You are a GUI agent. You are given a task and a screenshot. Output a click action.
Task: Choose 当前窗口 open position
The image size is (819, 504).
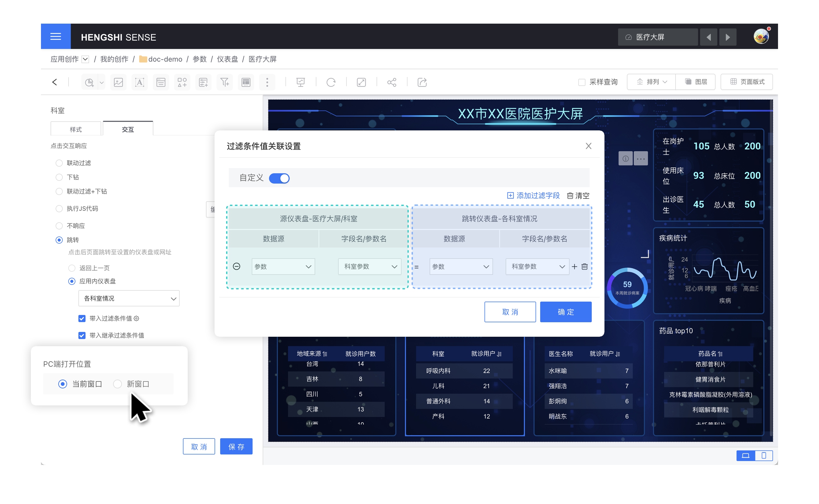coord(62,384)
